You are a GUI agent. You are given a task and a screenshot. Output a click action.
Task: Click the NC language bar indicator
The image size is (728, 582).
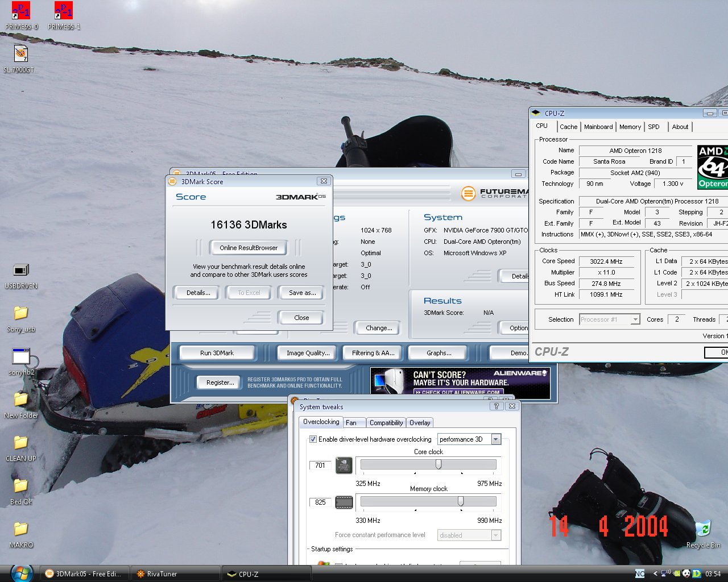tap(640, 573)
